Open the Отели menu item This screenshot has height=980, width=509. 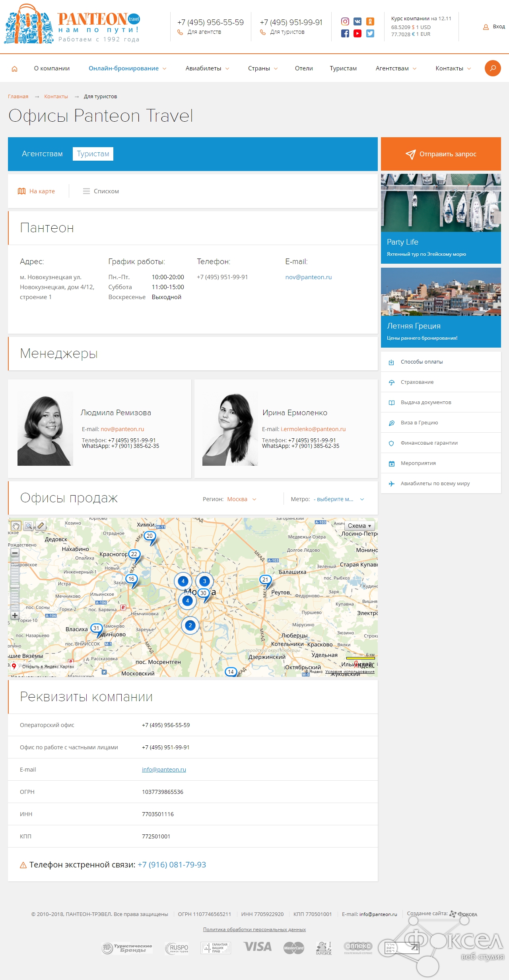tap(304, 68)
